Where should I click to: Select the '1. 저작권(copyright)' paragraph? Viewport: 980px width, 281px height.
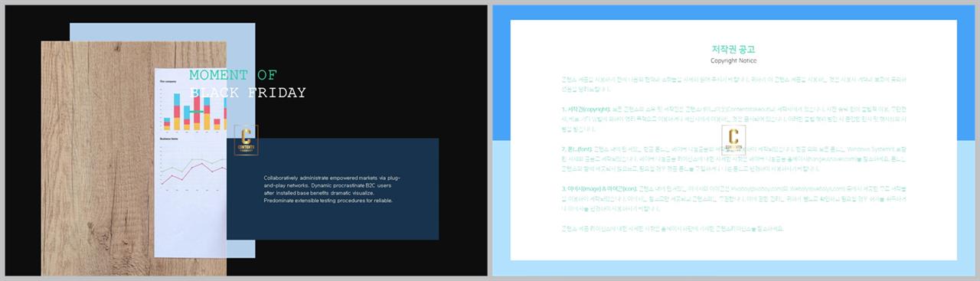click(733, 120)
